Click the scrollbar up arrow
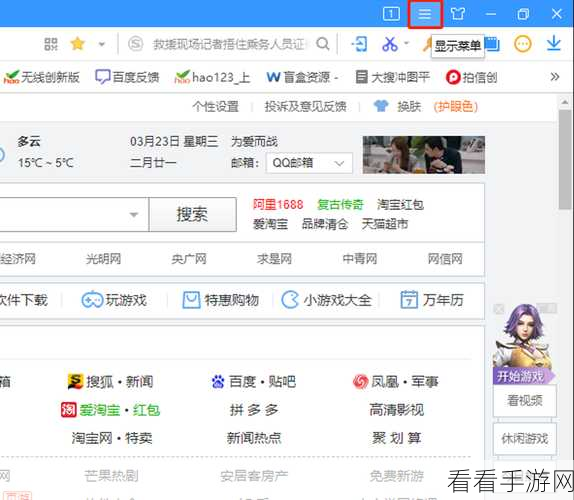This screenshot has width=574, height=500. tap(565, 102)
